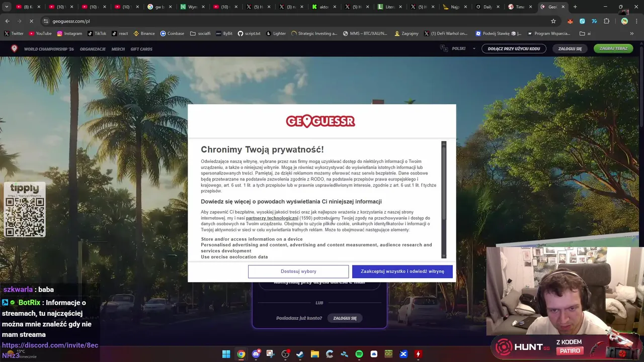This screenshot has height=362, width=644.
Task: Click the privacy dialog vertical scrollbar
Action: pos(444,199)
